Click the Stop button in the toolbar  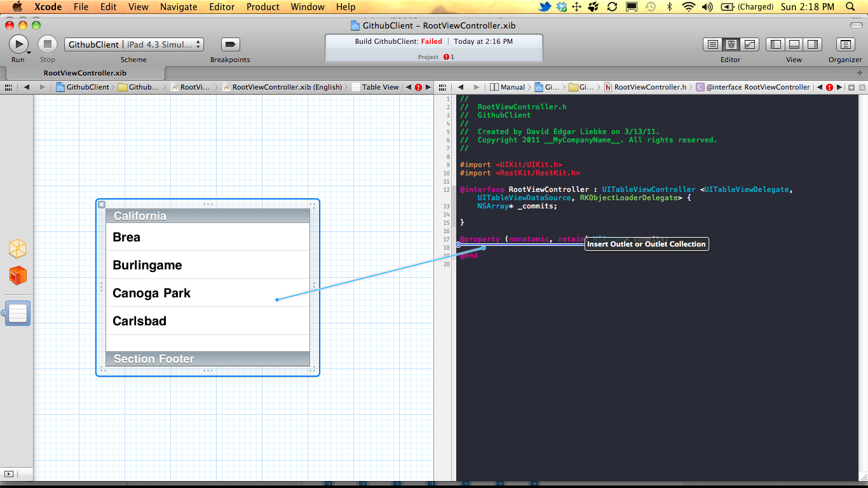coord(47,44)
